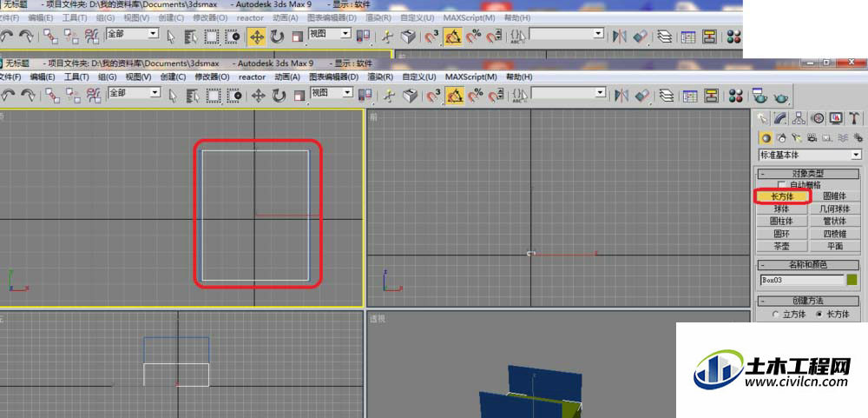Open named selection sets dropdown in front window
Screen dimensions: 868x418
click(x=568, y=93)
